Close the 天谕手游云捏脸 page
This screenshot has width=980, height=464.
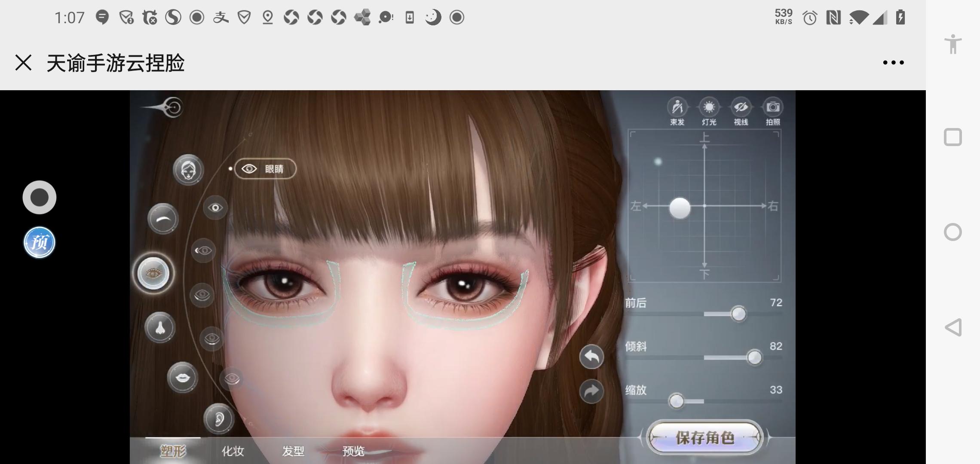click(x=23, y=63)
